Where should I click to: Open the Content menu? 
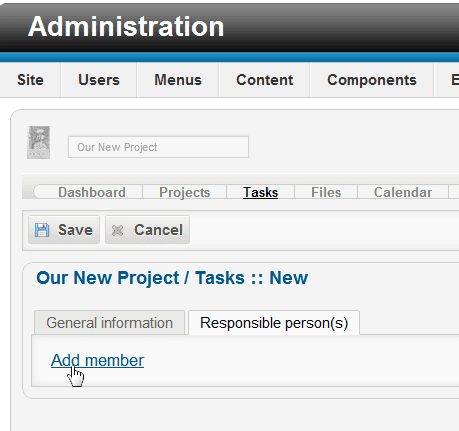pyautogui.click(x=265, y=80)
